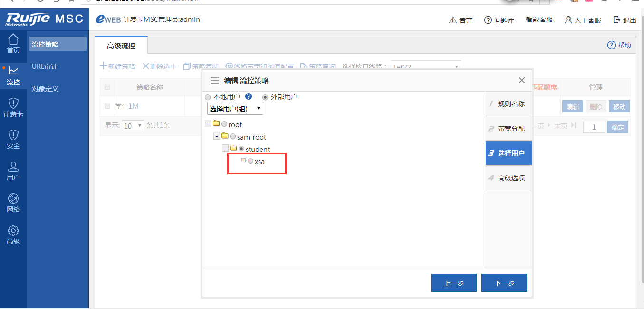
Task: Open URL审计 in the left menu
Action: coord(45,66)
